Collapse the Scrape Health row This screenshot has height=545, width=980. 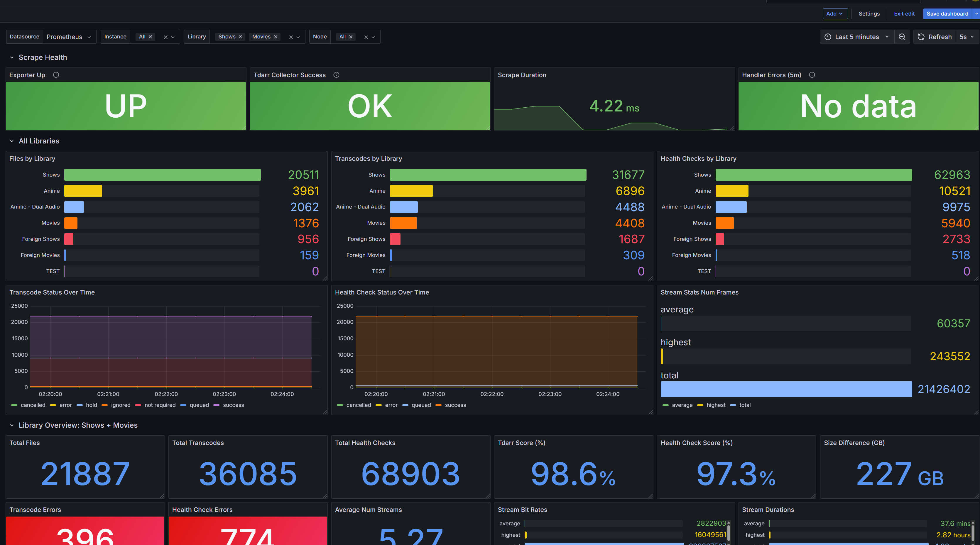coord(12,57)
